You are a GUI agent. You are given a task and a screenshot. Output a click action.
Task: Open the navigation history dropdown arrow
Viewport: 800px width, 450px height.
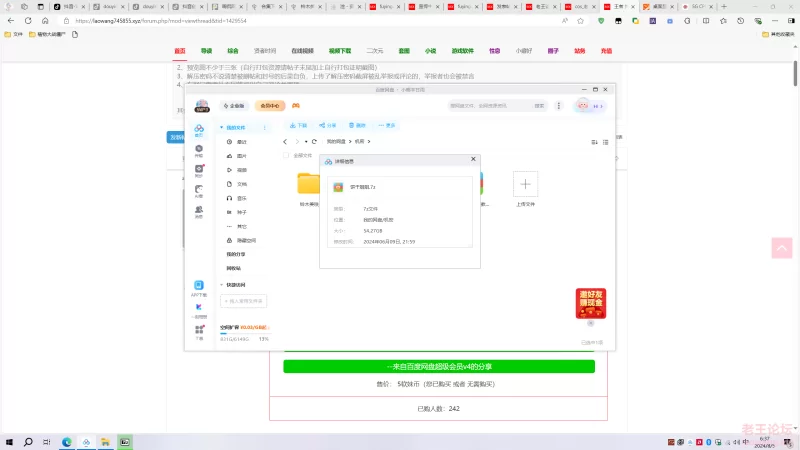coord(306,141)
